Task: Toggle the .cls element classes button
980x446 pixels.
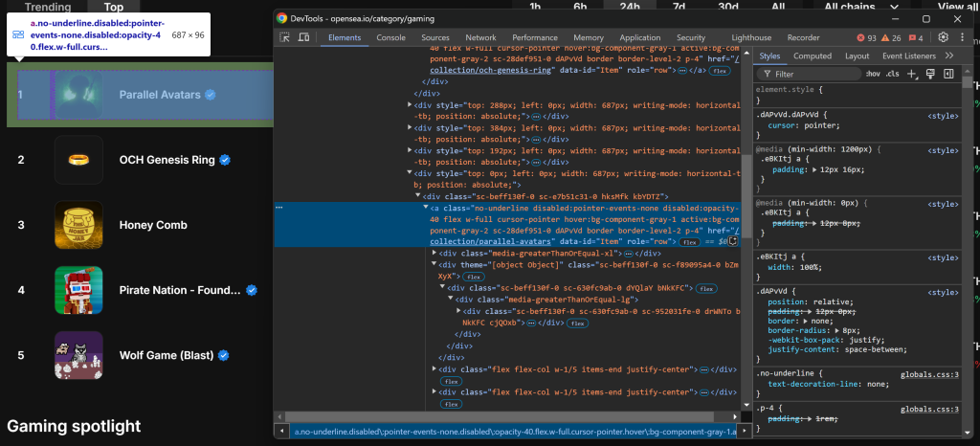Action: pos(892,74)
